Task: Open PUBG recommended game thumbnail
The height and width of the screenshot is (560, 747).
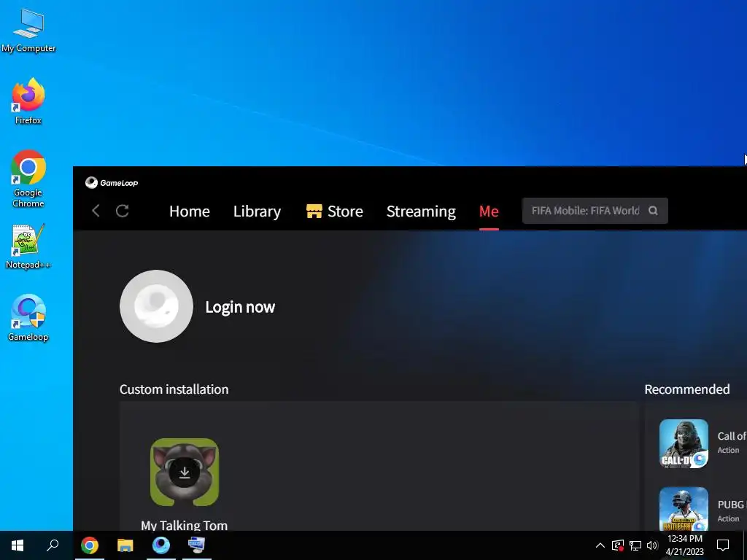Action: [684, 508]
